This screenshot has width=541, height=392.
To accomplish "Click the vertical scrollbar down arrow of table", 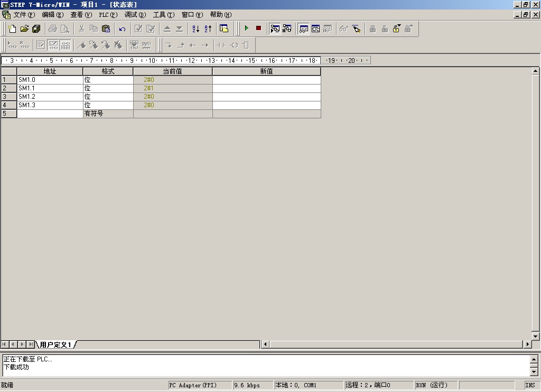I will click(x=535, y=336).
